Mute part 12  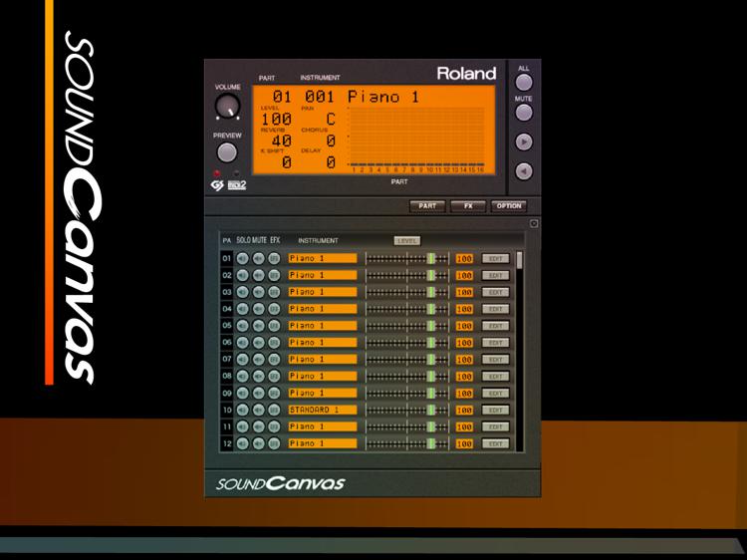click(258, 443)
